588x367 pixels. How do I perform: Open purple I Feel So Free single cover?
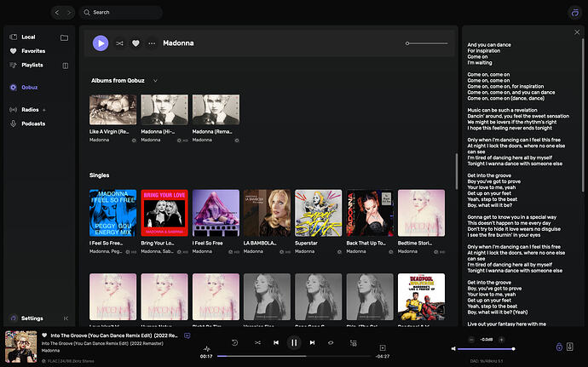tap(216, 213)
